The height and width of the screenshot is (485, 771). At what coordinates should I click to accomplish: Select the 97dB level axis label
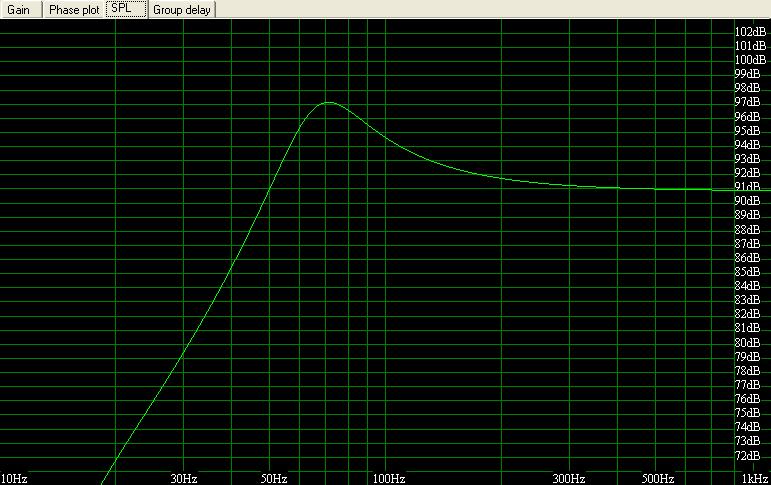[751, 102]
